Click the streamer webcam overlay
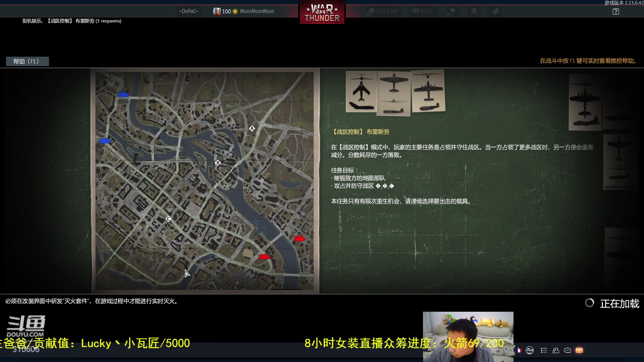 [468, 337]
